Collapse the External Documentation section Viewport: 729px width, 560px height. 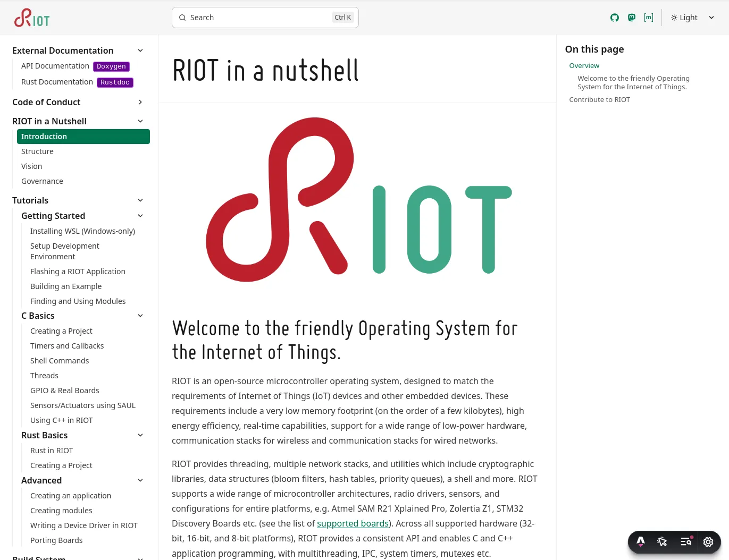coord(140,50)
